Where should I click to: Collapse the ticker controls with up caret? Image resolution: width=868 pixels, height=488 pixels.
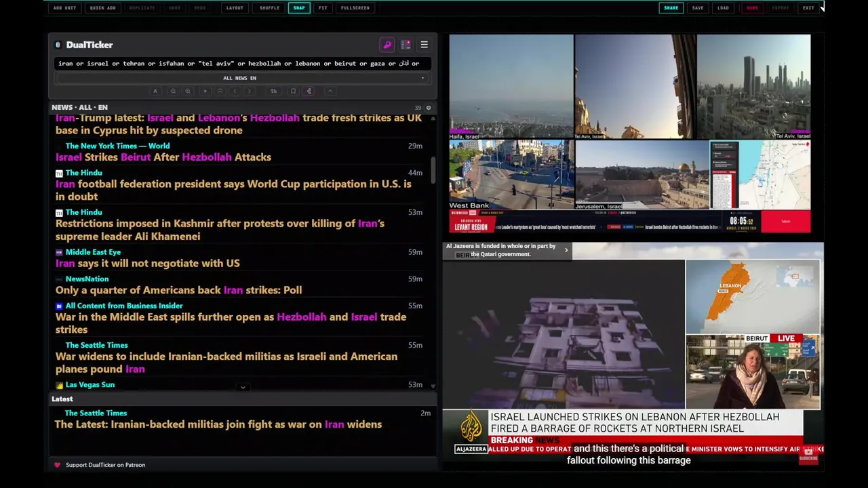pos(330,91)
